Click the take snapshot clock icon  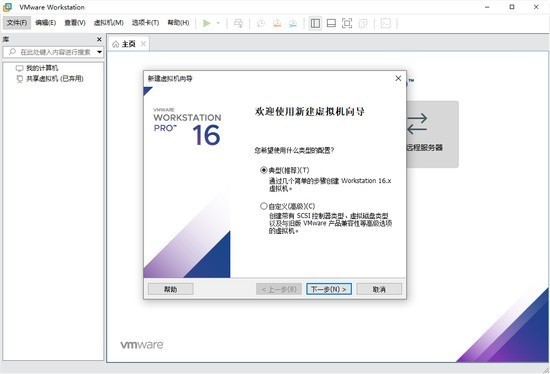tap(261, 23)
